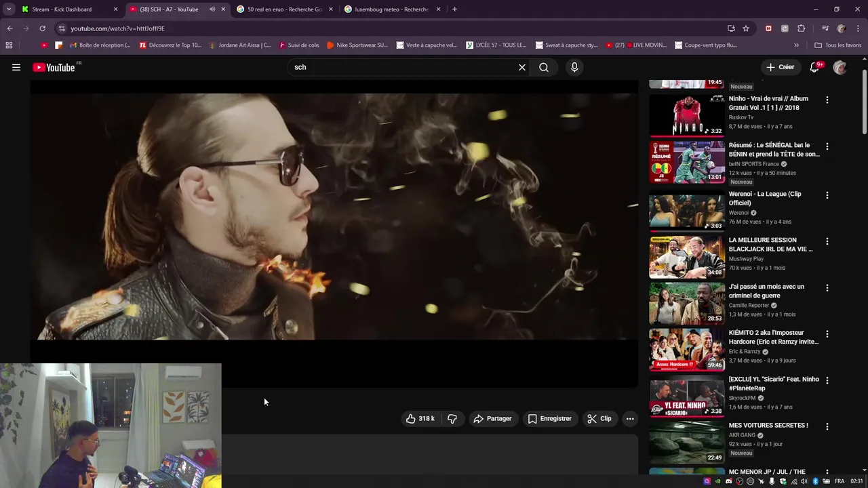The image size is (868, 488).
Task: Click the SkyrockFM channel name
Action: (742, 398)
